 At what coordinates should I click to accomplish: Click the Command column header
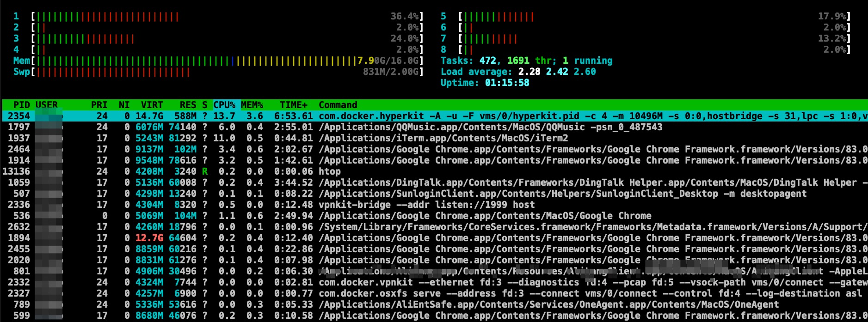point(338,105)
